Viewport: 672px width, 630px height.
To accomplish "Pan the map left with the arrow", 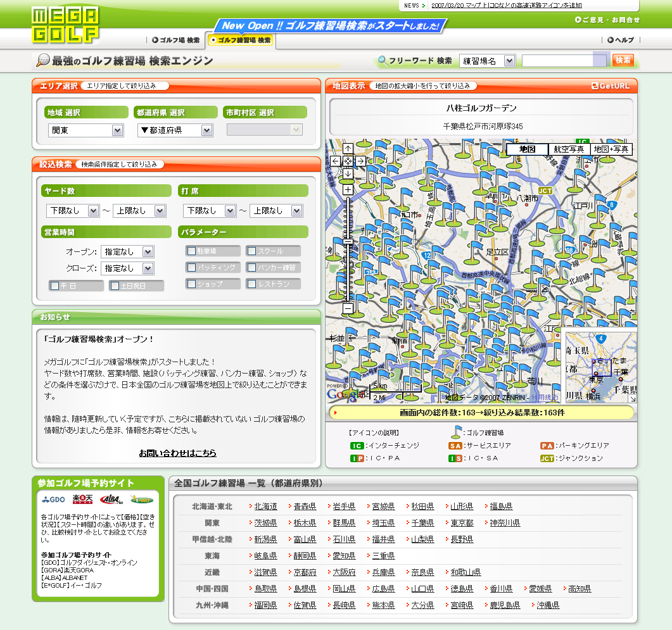I will click(x=336, y=161).
